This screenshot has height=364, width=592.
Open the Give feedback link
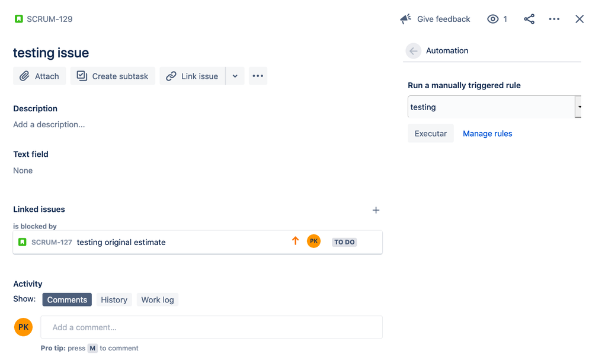coord(443,20)
